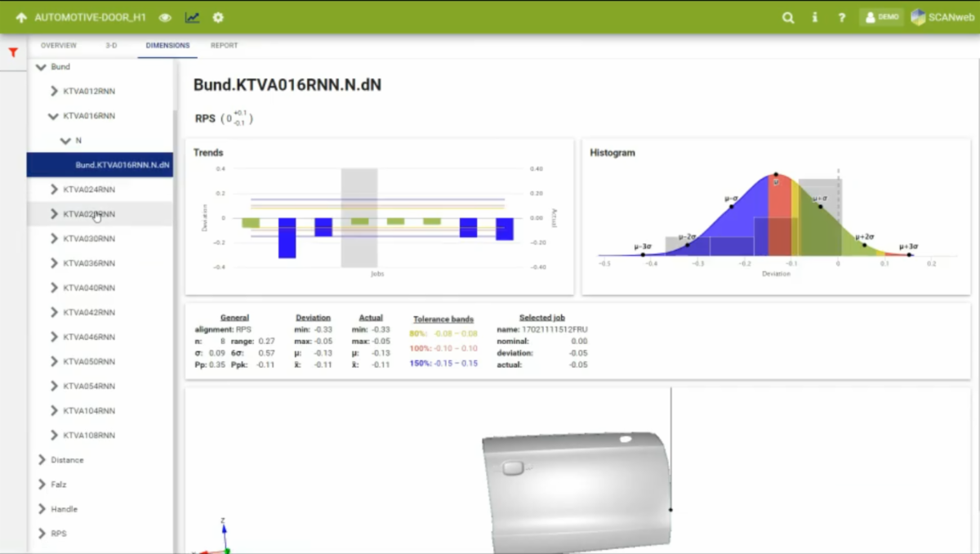The width and height of the screenshot is (980, 554).
Task: Click the SCANweb logo
Action: click(x=942, y=17)
